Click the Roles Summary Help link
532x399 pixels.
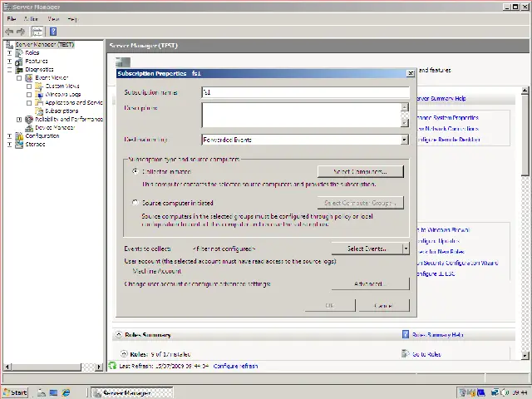click(x=438, y=335)
